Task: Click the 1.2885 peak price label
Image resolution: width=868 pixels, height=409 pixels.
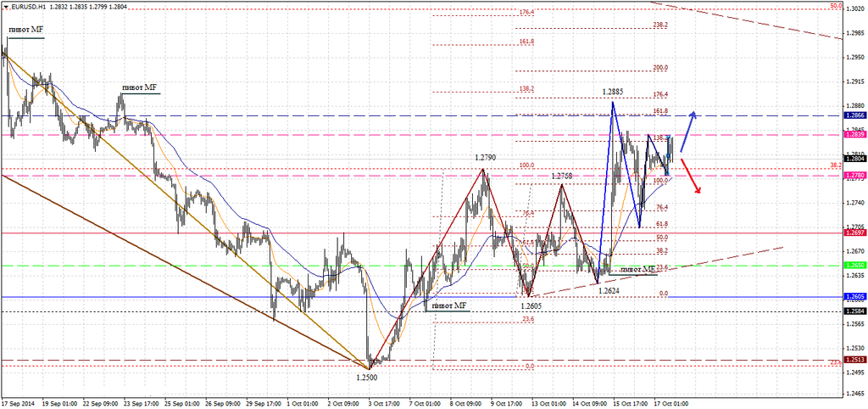Action: tap(614, 90)
